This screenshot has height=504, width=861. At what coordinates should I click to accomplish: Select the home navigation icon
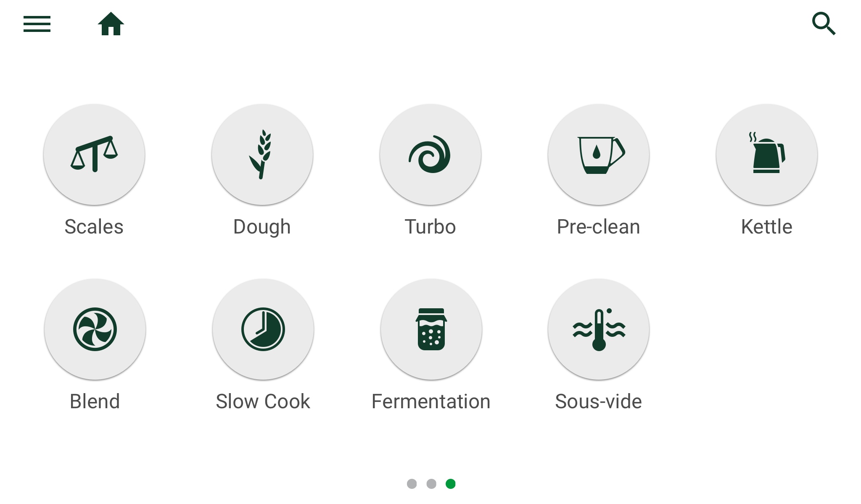tap(112, 24)
